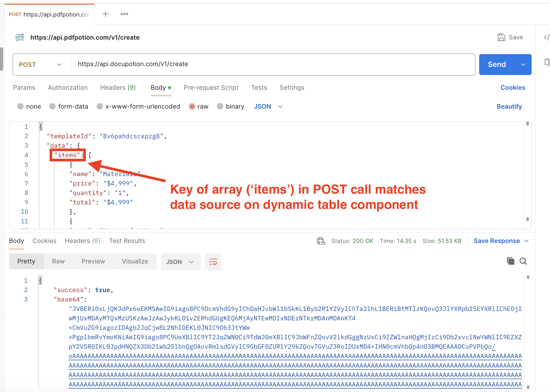
Task: Switch response view to Visualize
Action: 135,261
